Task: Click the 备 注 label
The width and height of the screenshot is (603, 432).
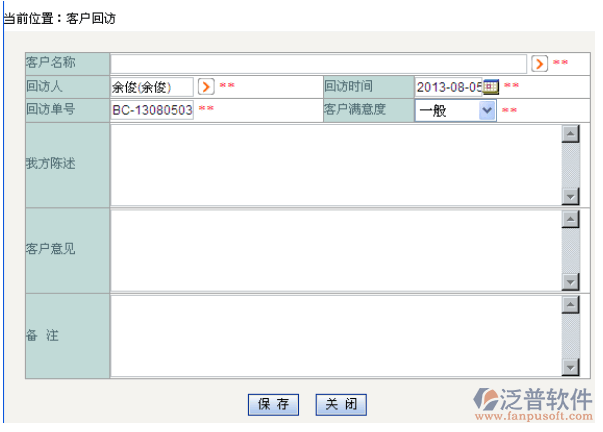Action: click(x=42, y=335)
